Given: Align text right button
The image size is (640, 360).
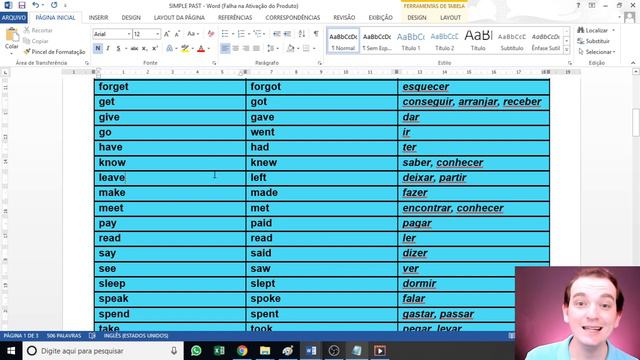Looking at the screenshot, I should click(x=246, y=49).
